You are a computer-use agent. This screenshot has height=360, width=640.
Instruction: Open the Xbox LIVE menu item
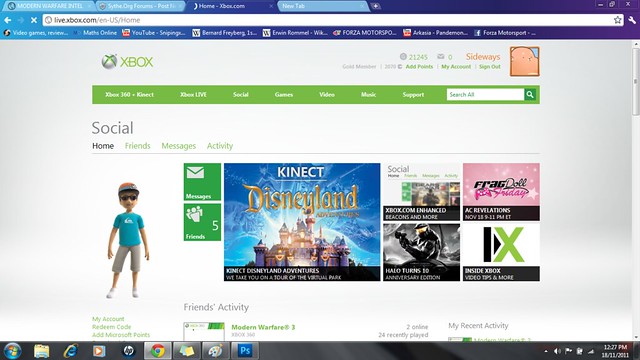pos(193,95)
